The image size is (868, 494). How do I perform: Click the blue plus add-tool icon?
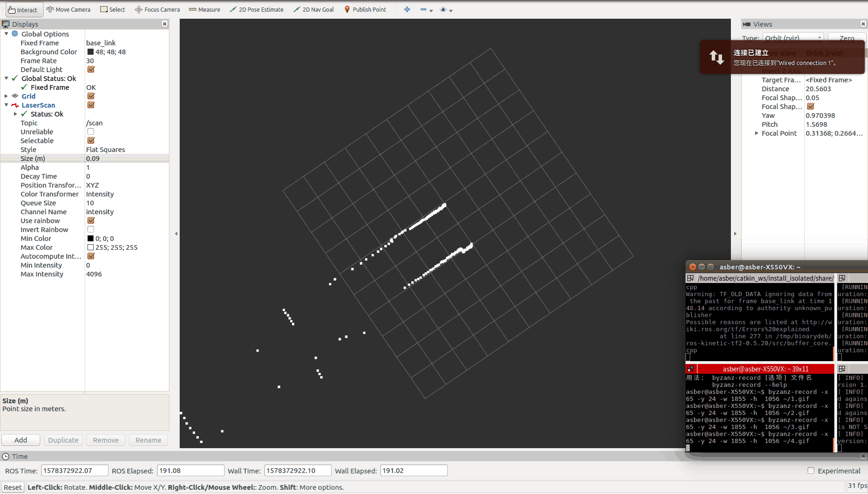[407, 9]
